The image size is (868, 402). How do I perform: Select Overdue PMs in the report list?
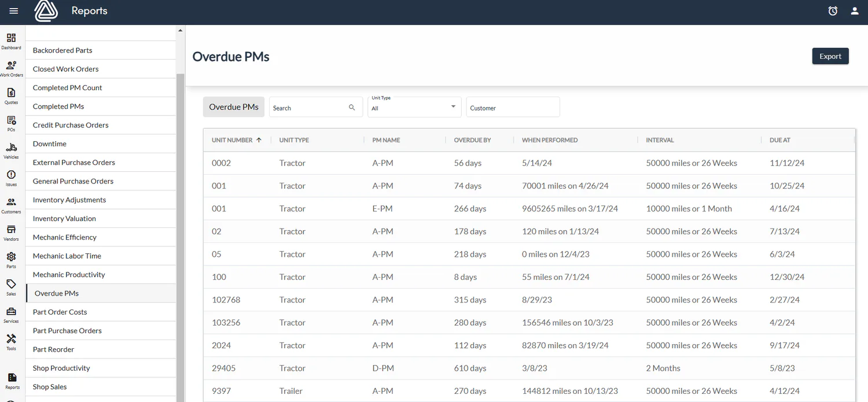coord(101,293)
